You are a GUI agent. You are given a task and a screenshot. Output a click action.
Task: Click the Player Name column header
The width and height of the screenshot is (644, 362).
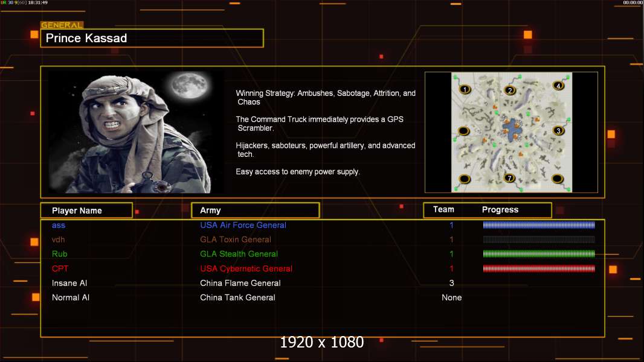86,211
